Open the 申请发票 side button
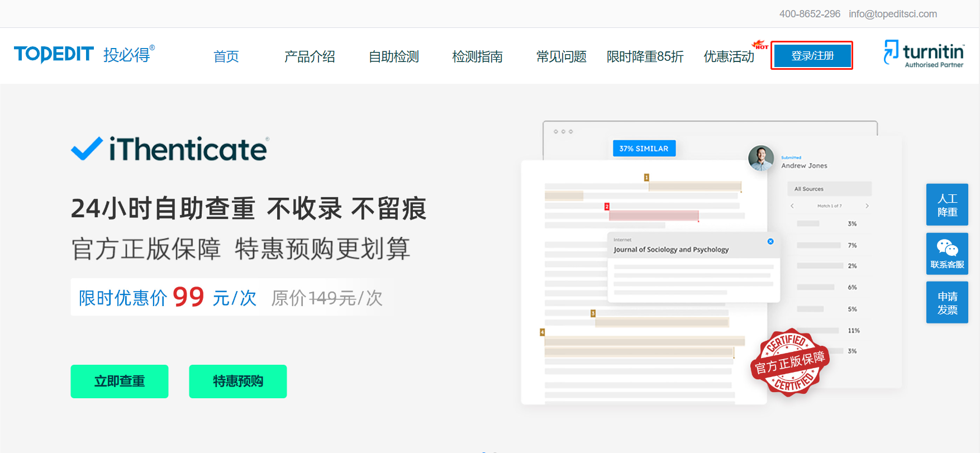980x453 pixels. (947, 303)
